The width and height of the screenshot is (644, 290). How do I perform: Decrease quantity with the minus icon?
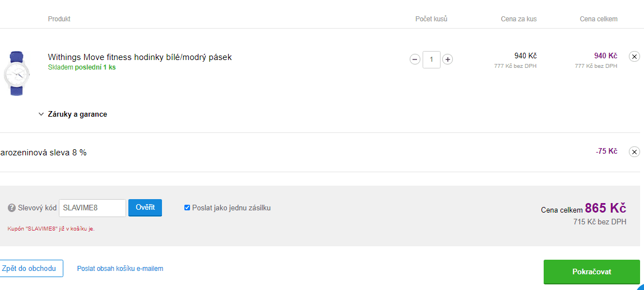[x=415, y=59]
